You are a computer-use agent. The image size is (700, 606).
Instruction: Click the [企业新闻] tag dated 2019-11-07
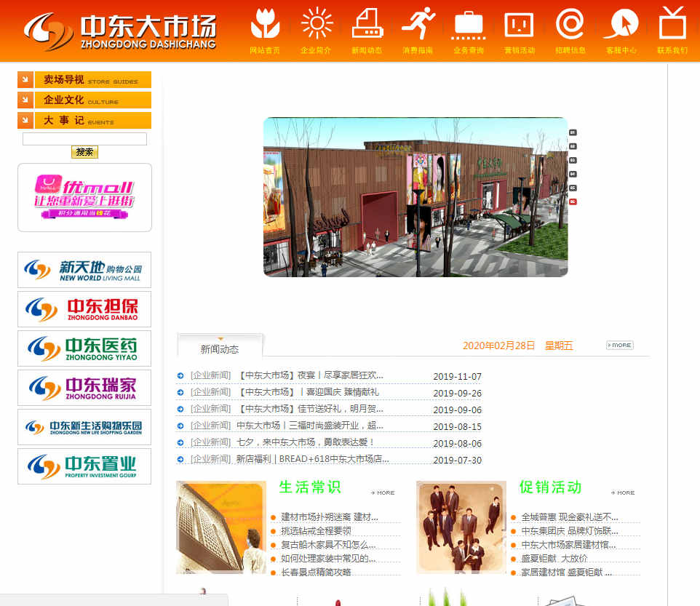pos(211,375)
